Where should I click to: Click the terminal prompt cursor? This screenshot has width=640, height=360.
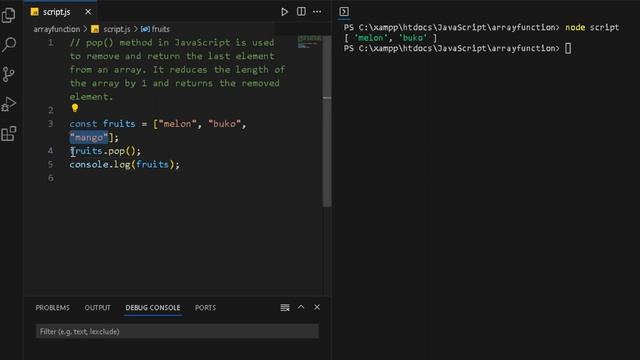(568, 49)
